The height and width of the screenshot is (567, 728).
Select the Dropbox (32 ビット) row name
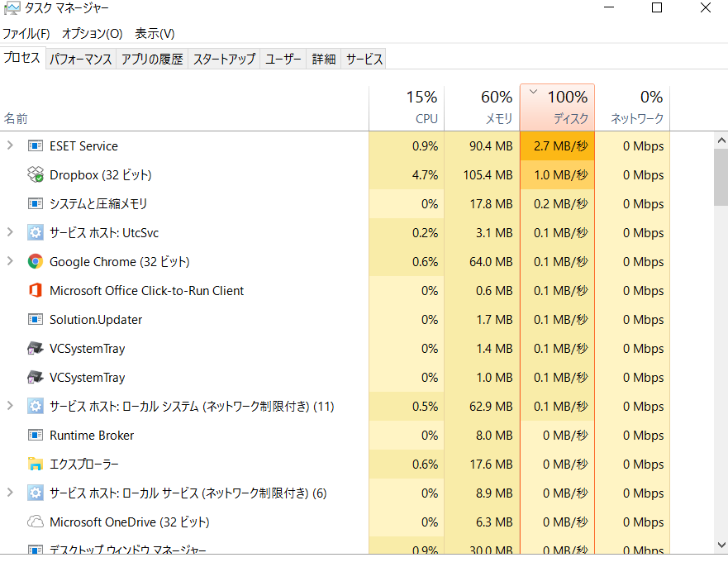(x=101, y=174)
